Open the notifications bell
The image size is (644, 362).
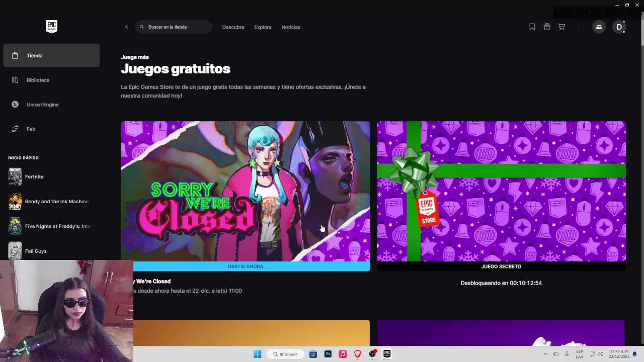[635, 354]
